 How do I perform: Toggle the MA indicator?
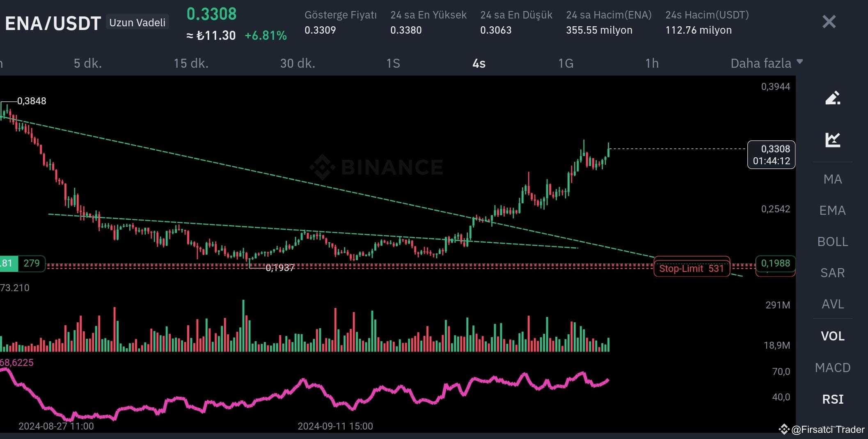pyautogui.click(x=833, y=179)
